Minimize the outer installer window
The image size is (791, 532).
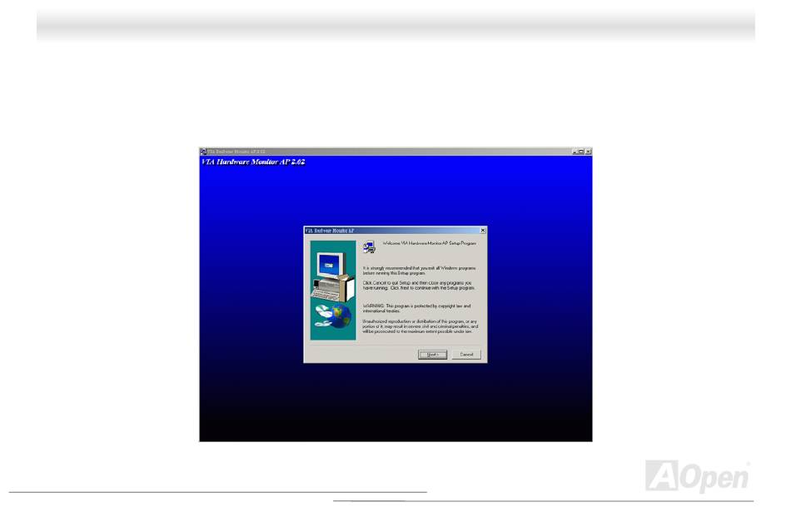tap(575, 152)
